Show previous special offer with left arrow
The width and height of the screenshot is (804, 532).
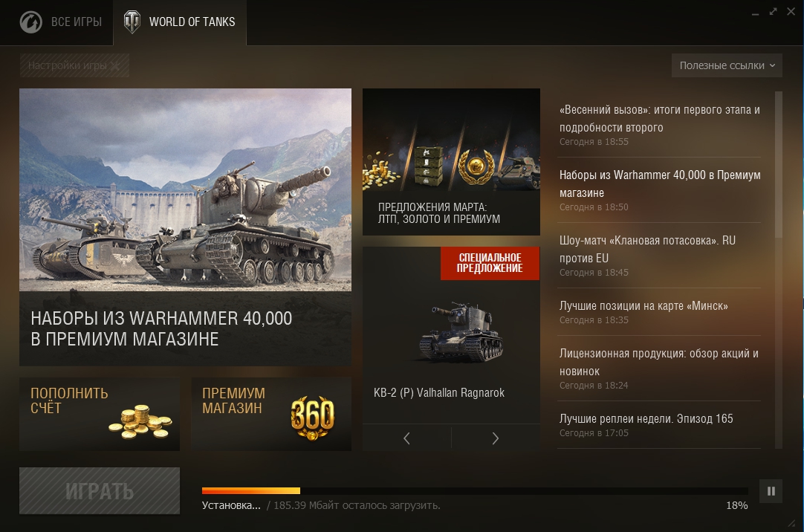point(406,438)
